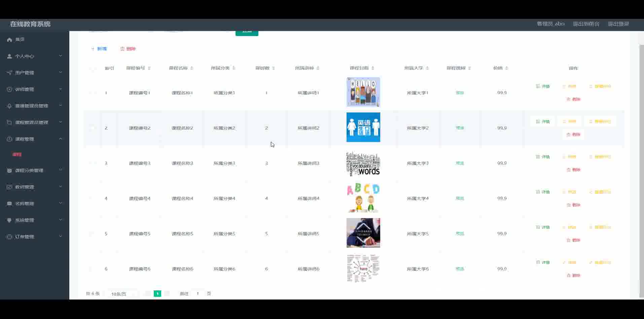Sort by 课时数 column arrows
The image size is (644, 319).
(274, 68)
